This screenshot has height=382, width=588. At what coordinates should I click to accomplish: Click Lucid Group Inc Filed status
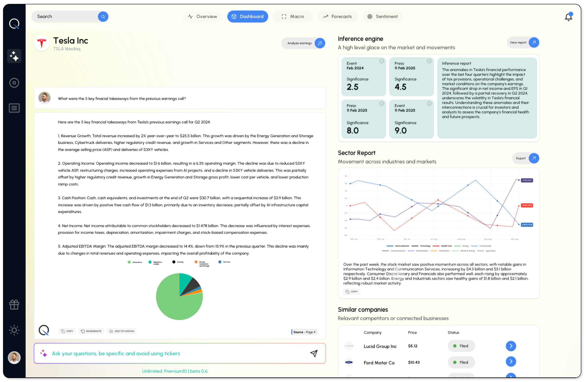pyautogui.click(x=461, y=346)
